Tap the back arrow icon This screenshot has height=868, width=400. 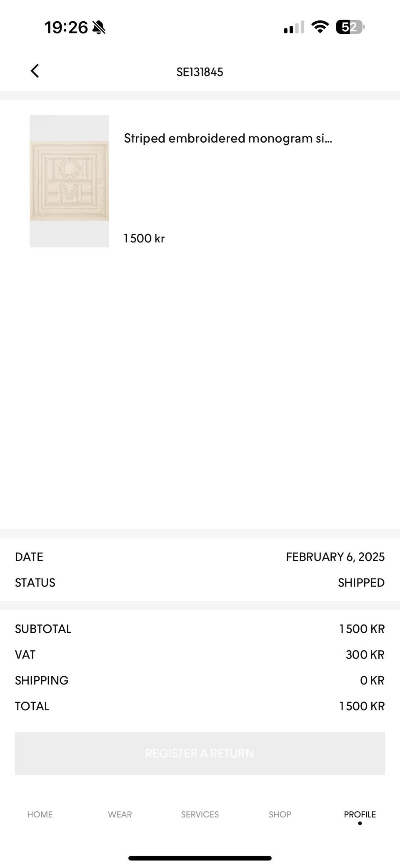pyautogui.click(x=35, y=71)
